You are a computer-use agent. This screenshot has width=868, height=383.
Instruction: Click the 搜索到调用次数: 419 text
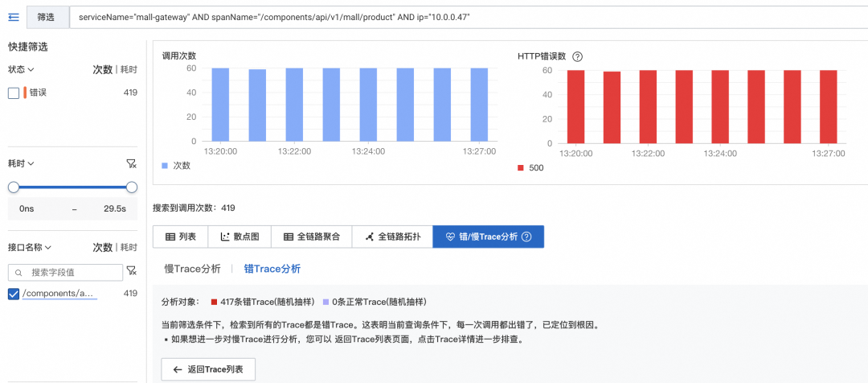(194, 208)
